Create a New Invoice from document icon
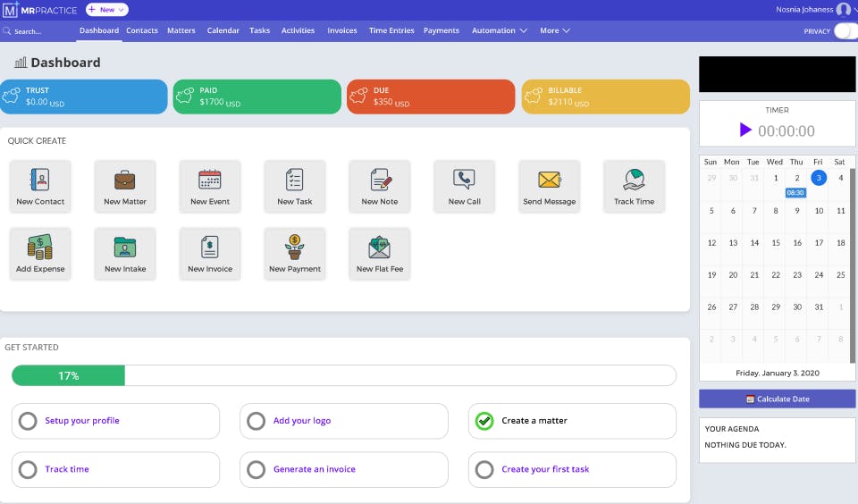The height and width of the screenshot is (504, 858). (209, 254)
